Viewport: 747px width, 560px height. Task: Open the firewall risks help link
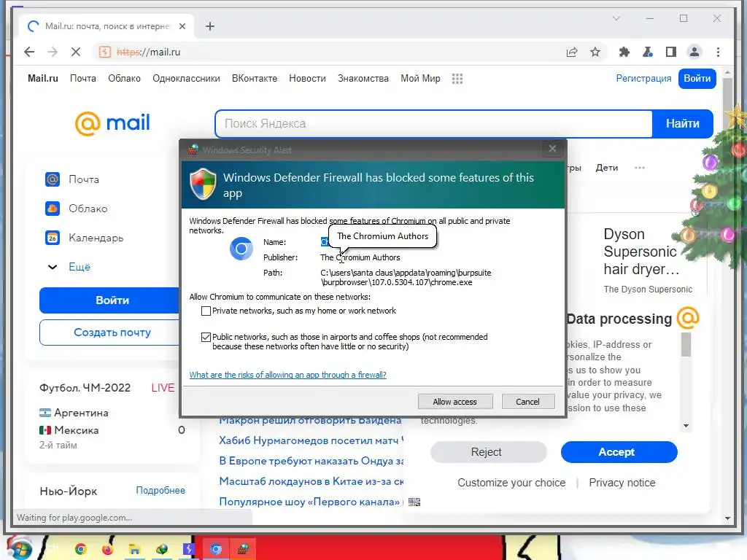pos(287,375)
